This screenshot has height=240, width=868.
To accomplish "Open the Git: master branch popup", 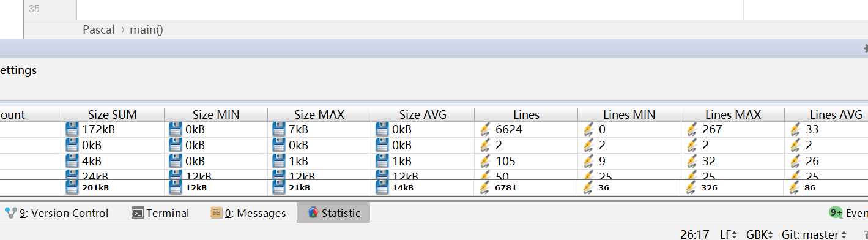I will (814, 234).
